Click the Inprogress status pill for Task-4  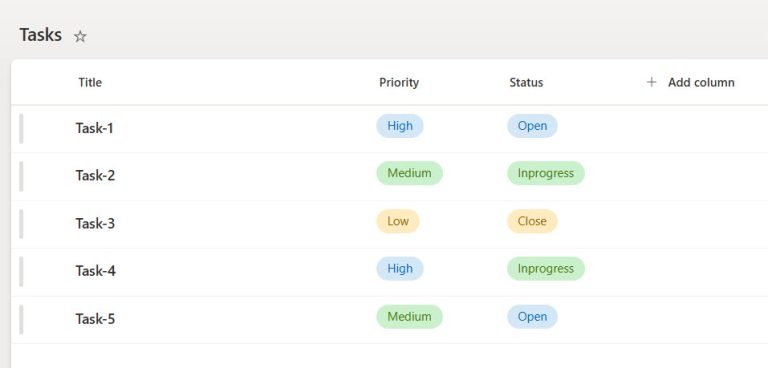[546, 269]
